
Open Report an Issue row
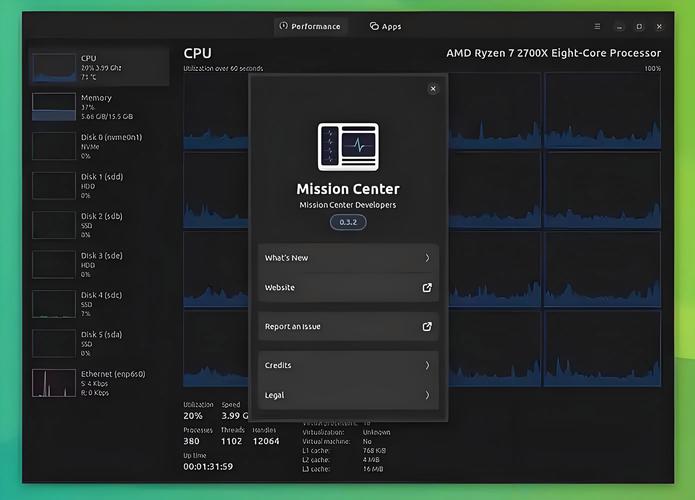click(348, 326)
